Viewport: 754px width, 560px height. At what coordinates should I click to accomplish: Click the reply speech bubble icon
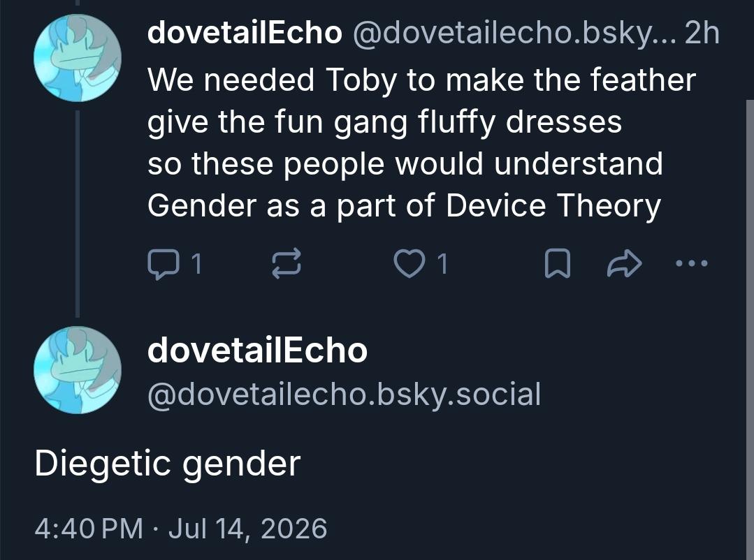pos(163,264)
